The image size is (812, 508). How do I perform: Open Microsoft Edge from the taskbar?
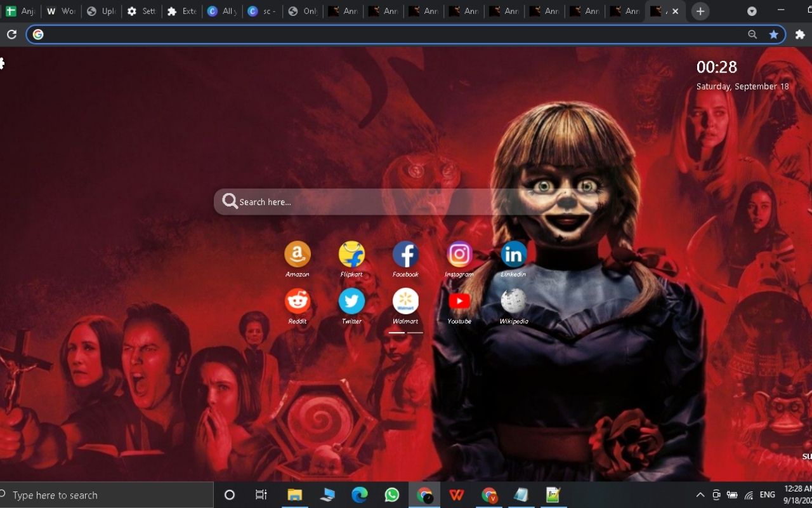[360, 495]
